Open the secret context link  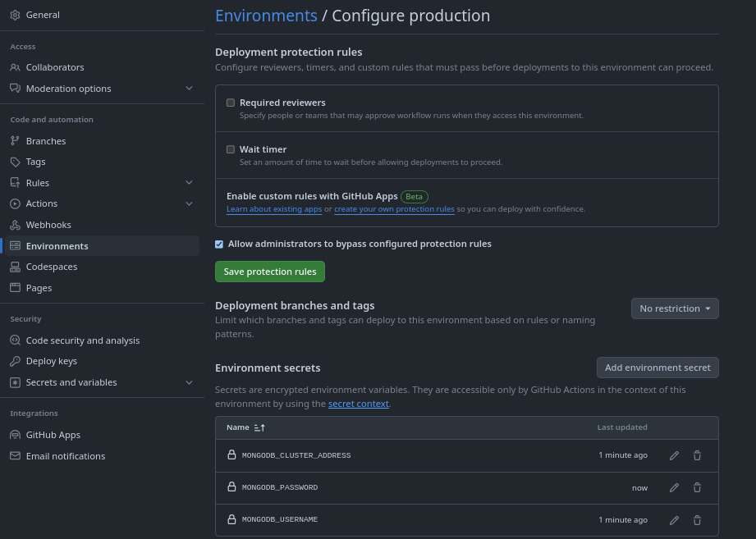[x=358, y=404]
